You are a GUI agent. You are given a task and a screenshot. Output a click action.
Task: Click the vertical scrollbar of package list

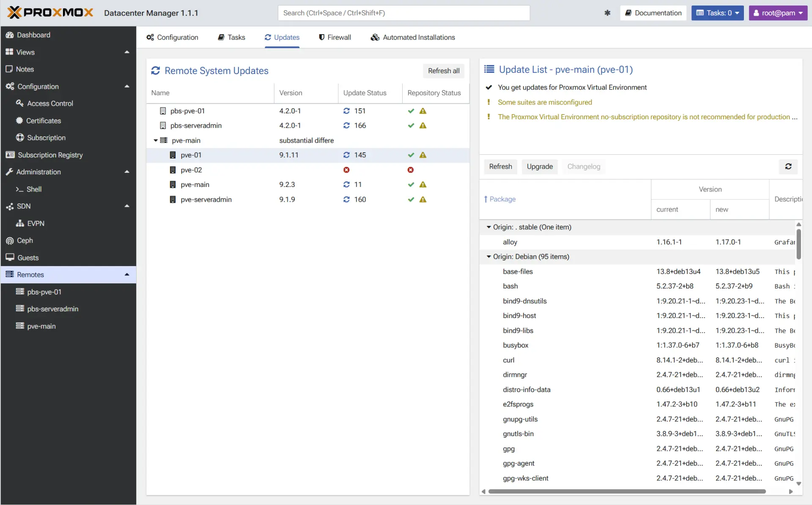[x=799, y=244]
